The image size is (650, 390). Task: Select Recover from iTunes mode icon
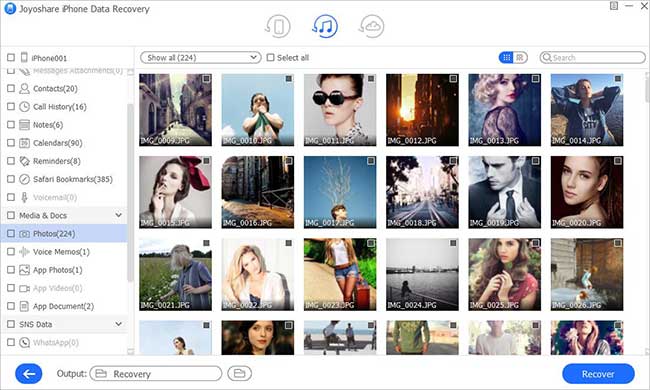click(x=325, y=26)
